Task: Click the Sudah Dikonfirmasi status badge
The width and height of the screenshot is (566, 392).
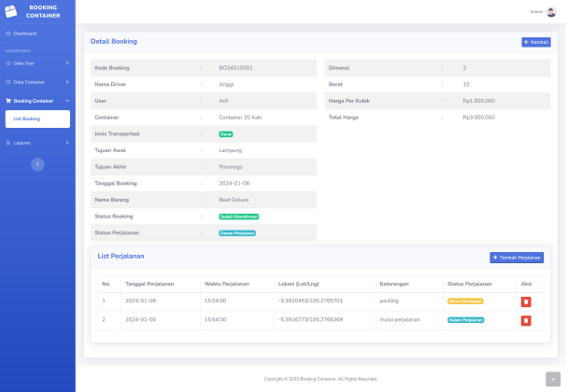Action: click(238, 216)
